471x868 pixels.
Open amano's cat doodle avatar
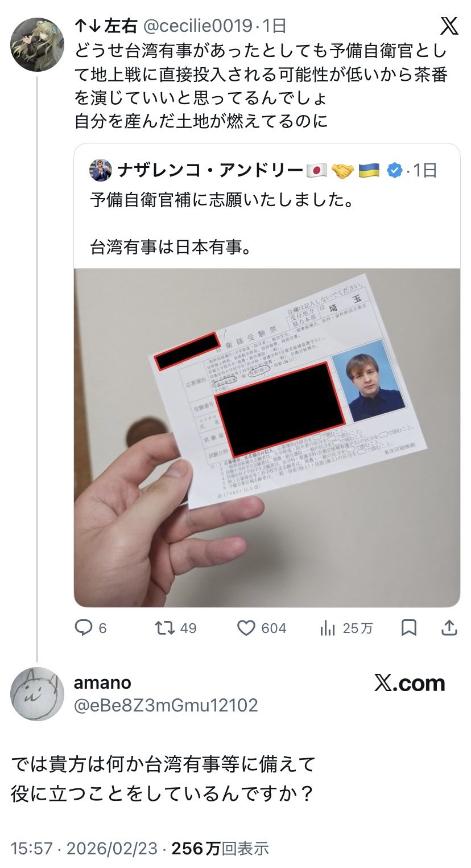[38, 694]
